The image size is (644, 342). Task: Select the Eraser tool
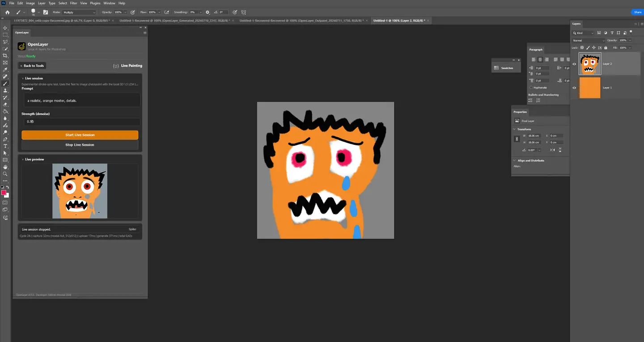[5, 104]
